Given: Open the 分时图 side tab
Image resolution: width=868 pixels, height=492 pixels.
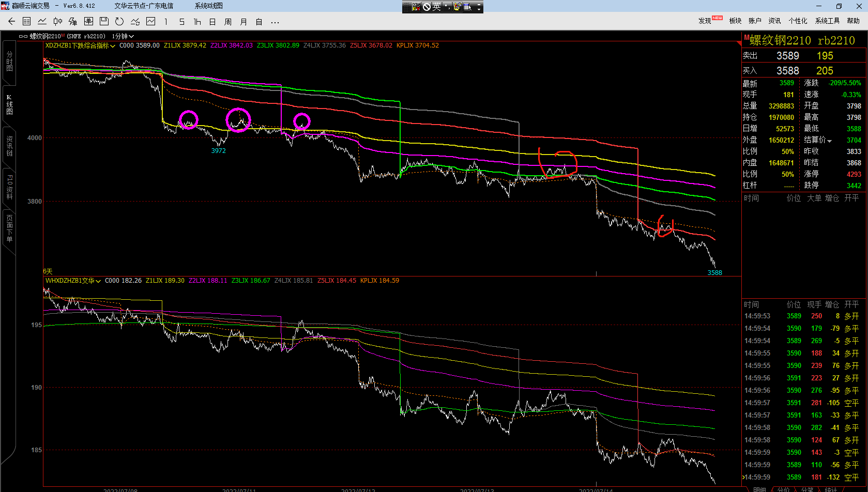Looking at the screenshot, I should (x=9, y=62).
